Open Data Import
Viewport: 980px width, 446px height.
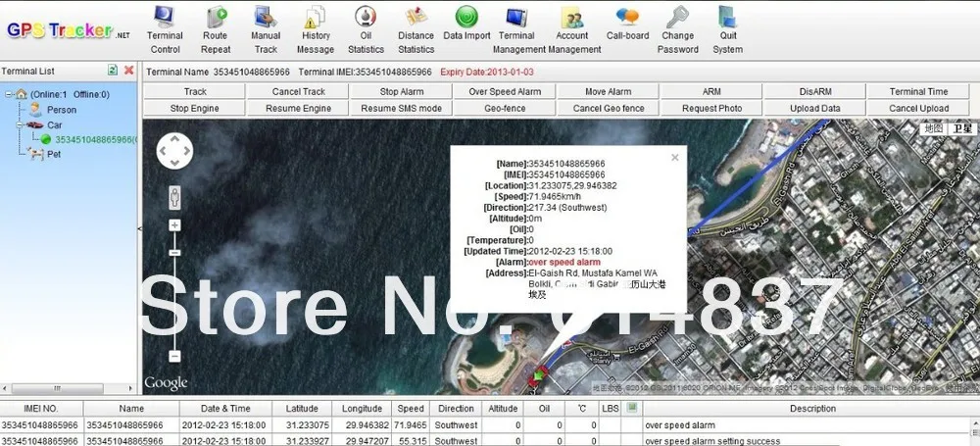tap(466, 24)
